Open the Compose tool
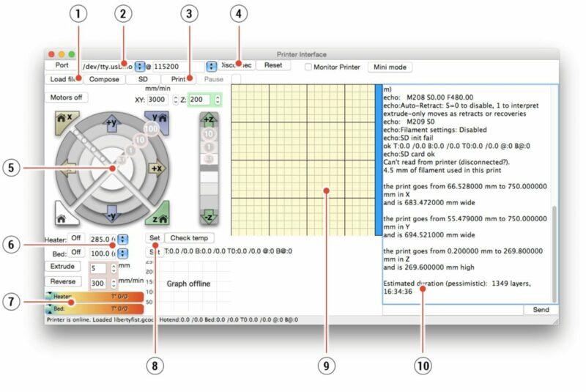586x392 pixels. click(x=104, y=79)
